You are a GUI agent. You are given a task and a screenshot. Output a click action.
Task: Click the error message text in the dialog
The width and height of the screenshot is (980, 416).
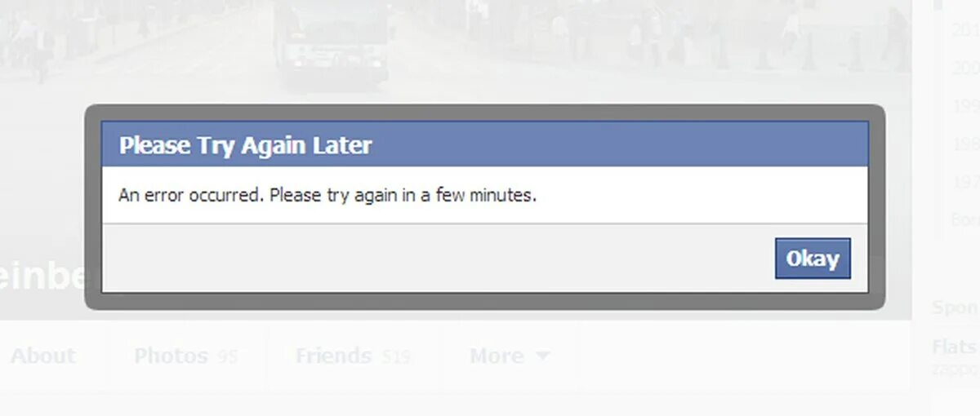(327, 196)
